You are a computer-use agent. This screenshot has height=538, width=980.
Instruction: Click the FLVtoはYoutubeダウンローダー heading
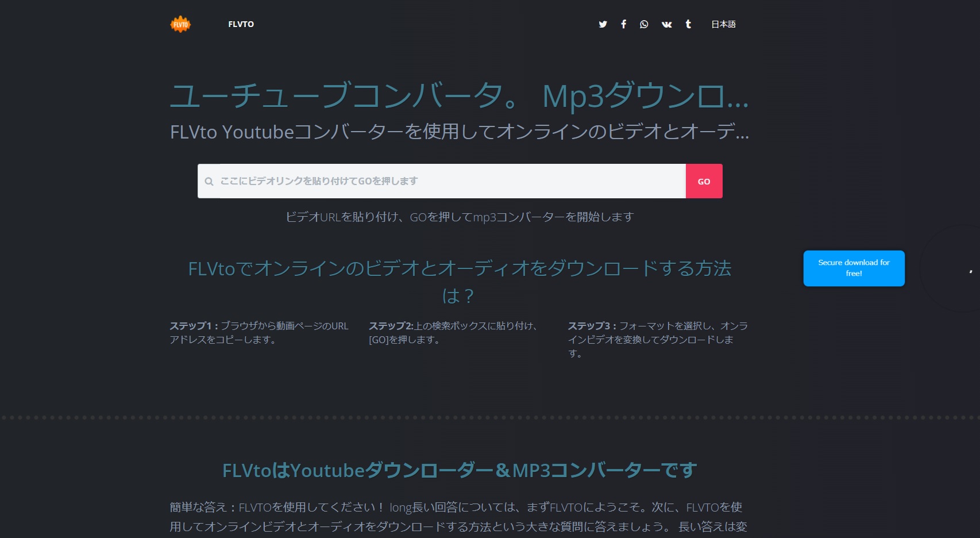pyautogui.click(x=460, y=470)
